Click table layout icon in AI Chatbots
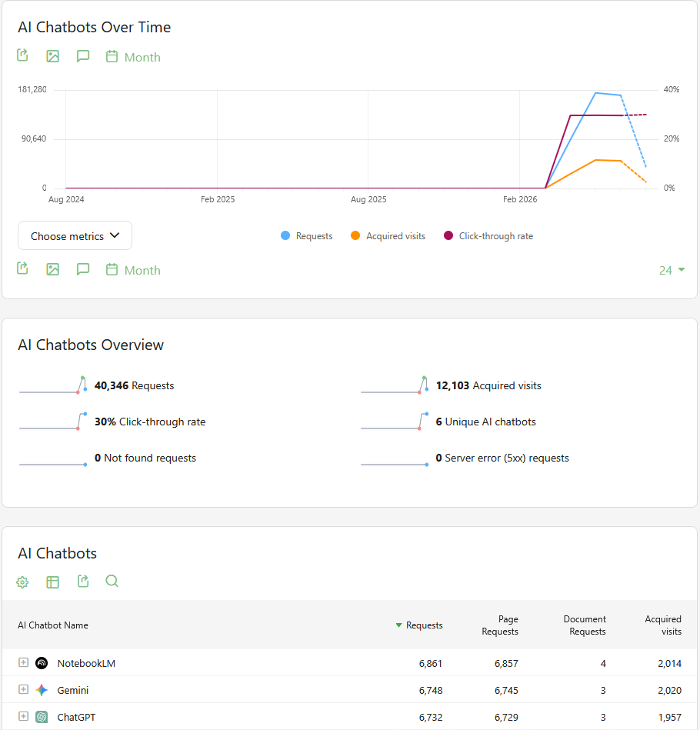 pos(52,582)
